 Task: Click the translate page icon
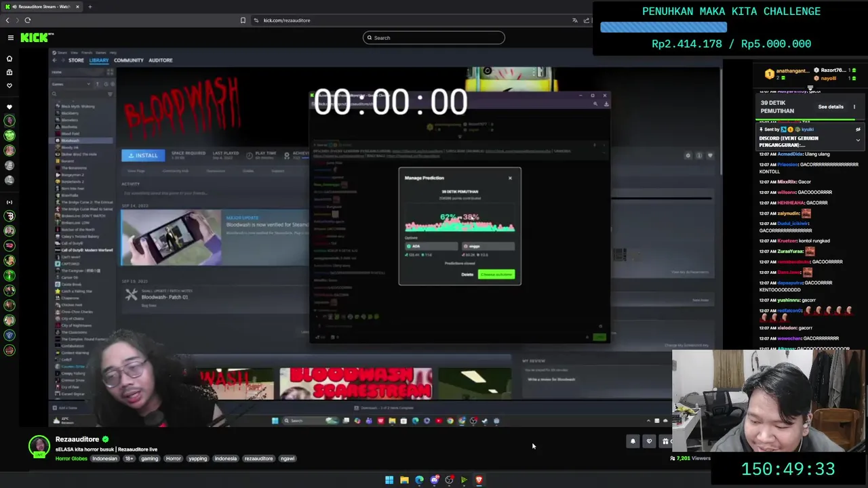point(575,20)
